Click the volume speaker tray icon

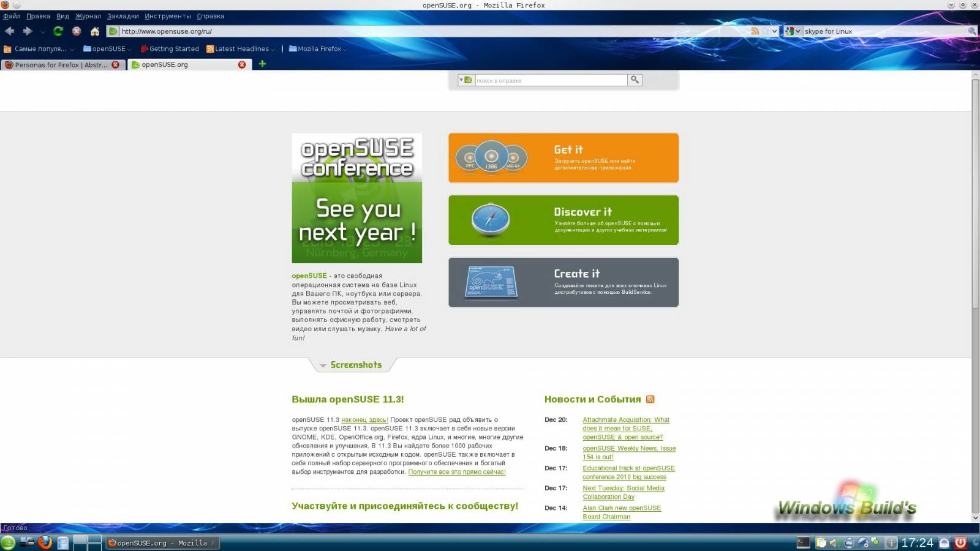(x=834, y=543)
